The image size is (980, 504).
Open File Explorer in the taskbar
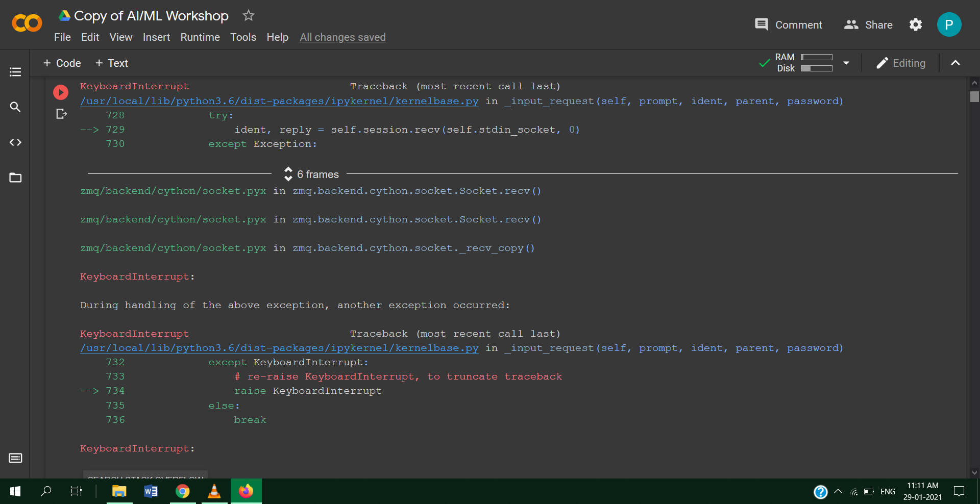pyautogui.click(x=119, y=491)
